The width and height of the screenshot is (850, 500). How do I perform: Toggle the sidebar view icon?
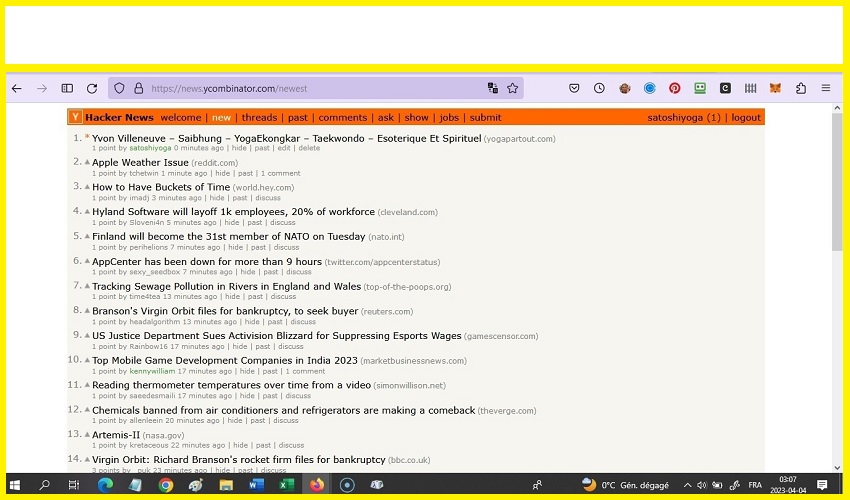(67, 88)
